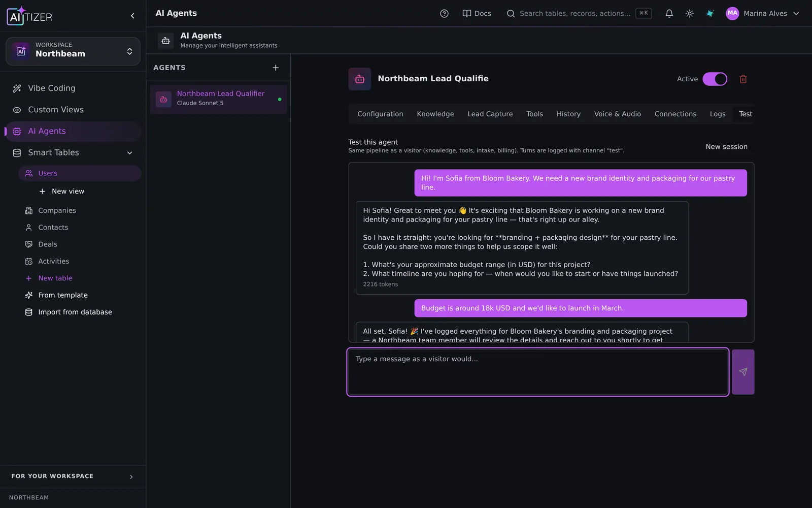Viewport: 812px width, 508px height.
Task: Click the teal sparkle icon in header
Action: coord(710,14)
